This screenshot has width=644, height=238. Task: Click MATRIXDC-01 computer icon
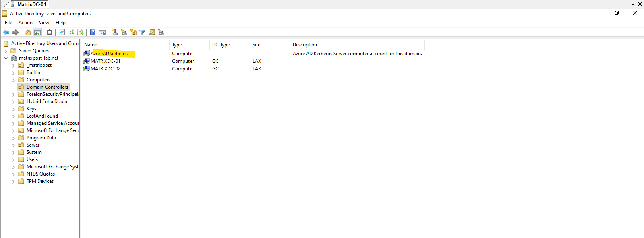[x=86, y=61]
